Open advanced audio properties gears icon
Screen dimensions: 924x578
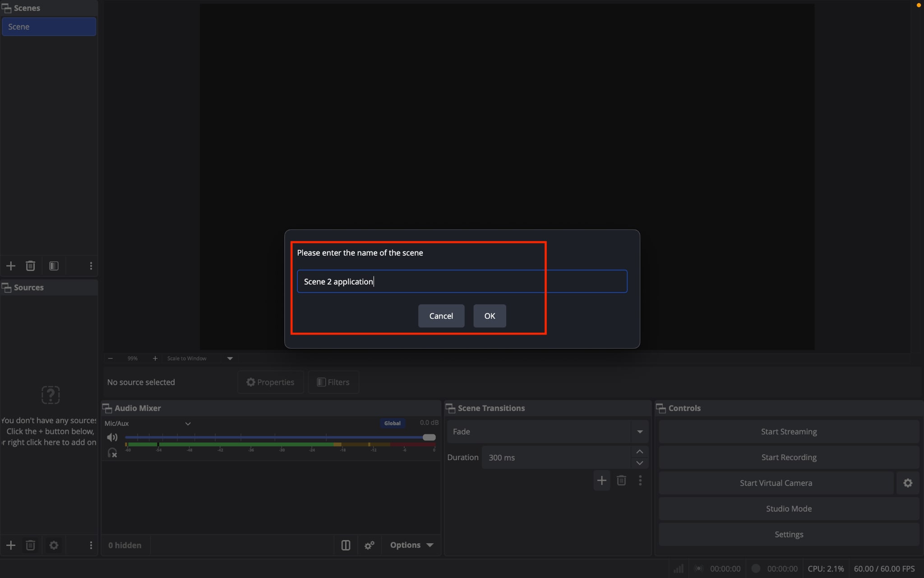point(370,545)
